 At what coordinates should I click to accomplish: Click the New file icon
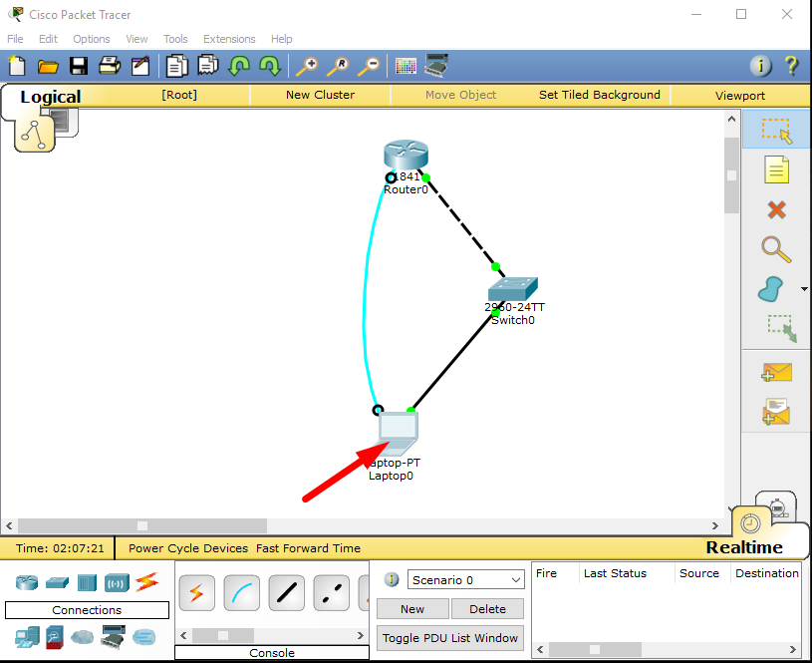coord(17,66)
